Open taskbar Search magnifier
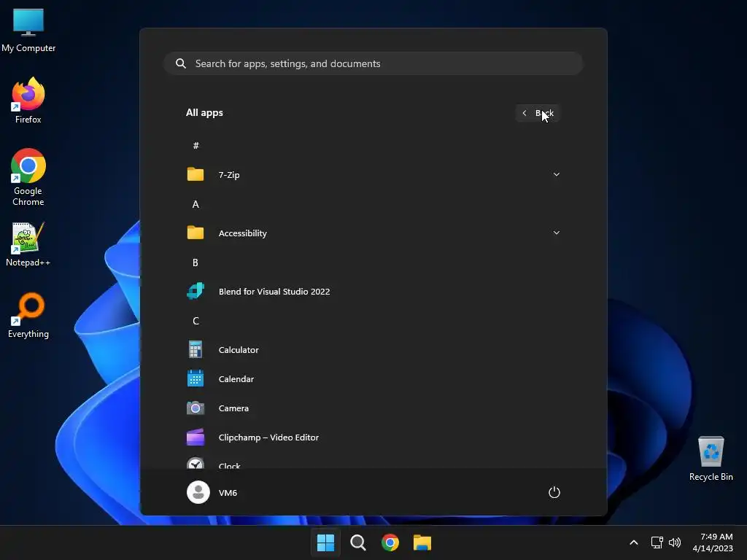Viewport: 747px width, 560px height. click(x=357, y=542)
